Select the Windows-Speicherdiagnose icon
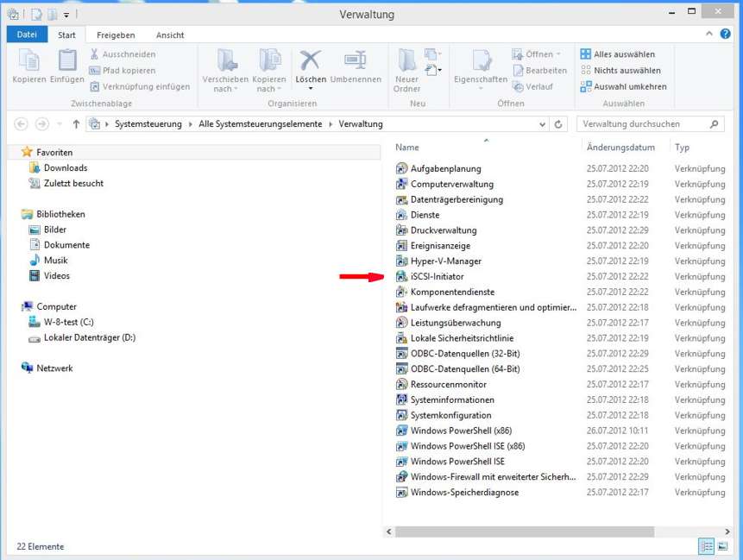Screen dimensions: 743x560 click(401, 492)
